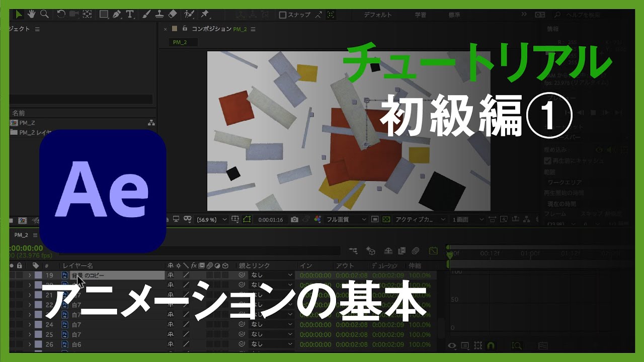
Task: Open parent dropdown なし for layer 19
Action: point(272,275)
